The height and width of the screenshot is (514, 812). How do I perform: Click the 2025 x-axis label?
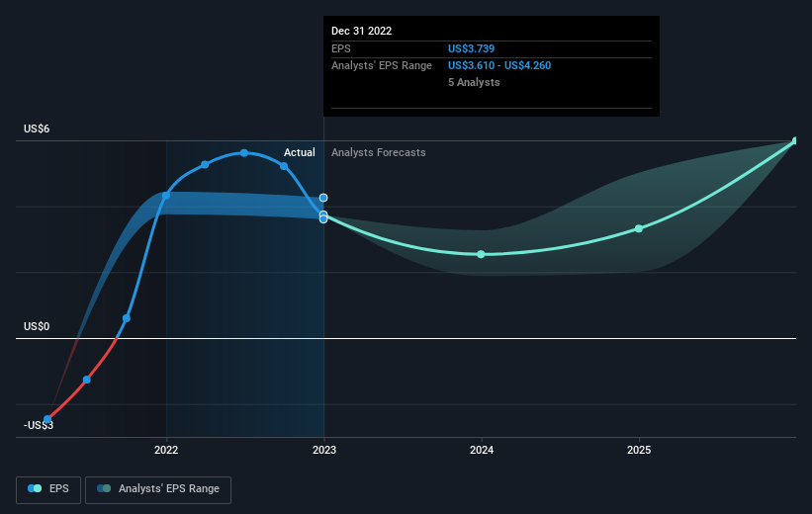(x=639, y=450)
